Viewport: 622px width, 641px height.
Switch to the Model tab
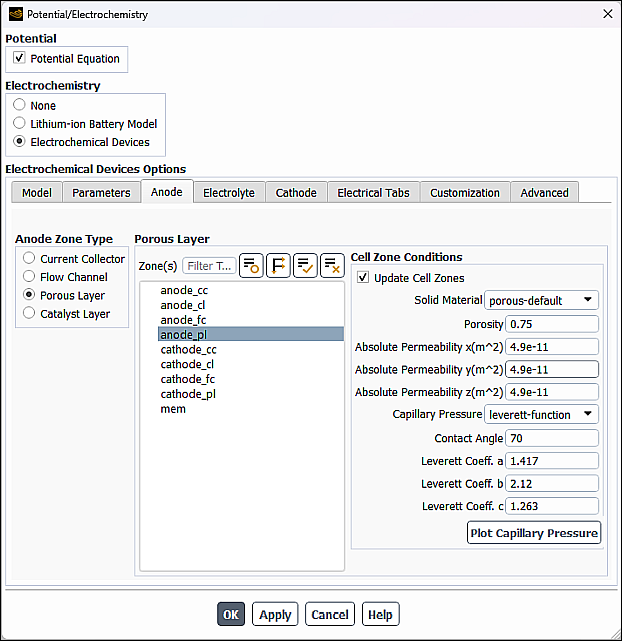(37, 193)
